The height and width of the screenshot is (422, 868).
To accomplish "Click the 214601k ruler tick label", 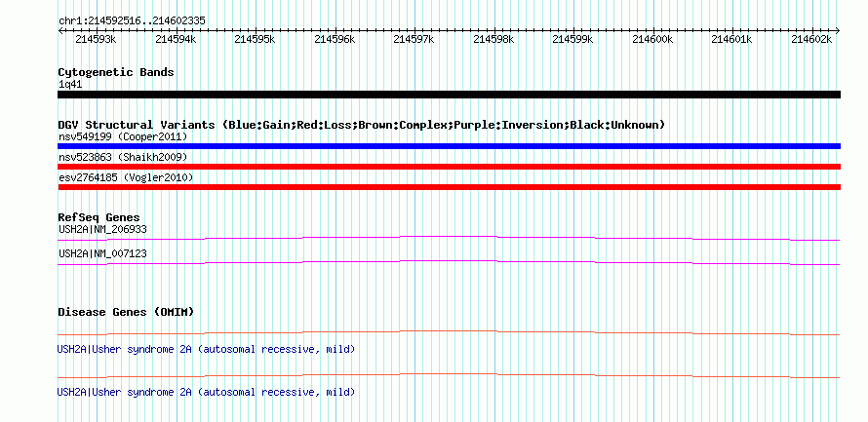I will point(731,39).
